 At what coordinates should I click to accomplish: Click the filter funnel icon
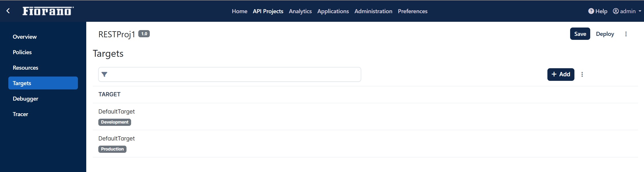point(104,75)
